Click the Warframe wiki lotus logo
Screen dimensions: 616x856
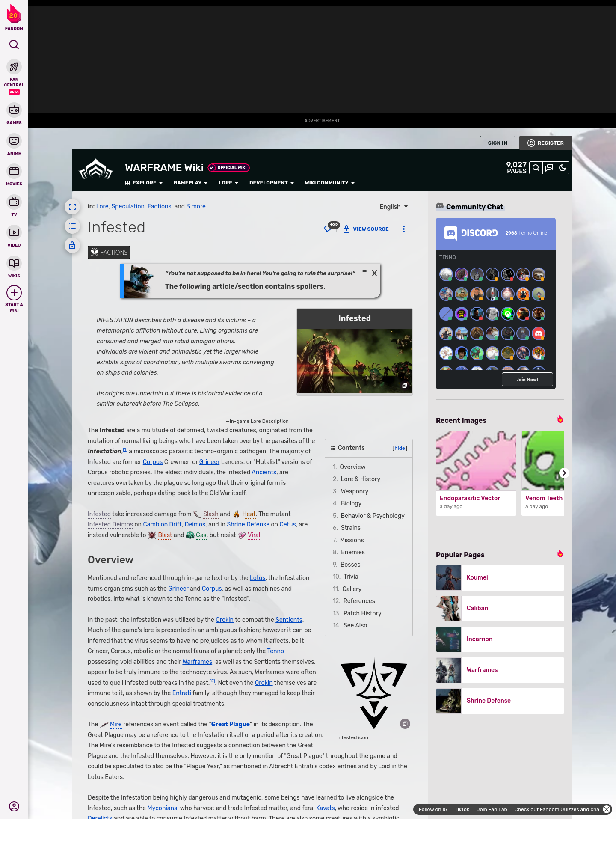pos(96,169)
